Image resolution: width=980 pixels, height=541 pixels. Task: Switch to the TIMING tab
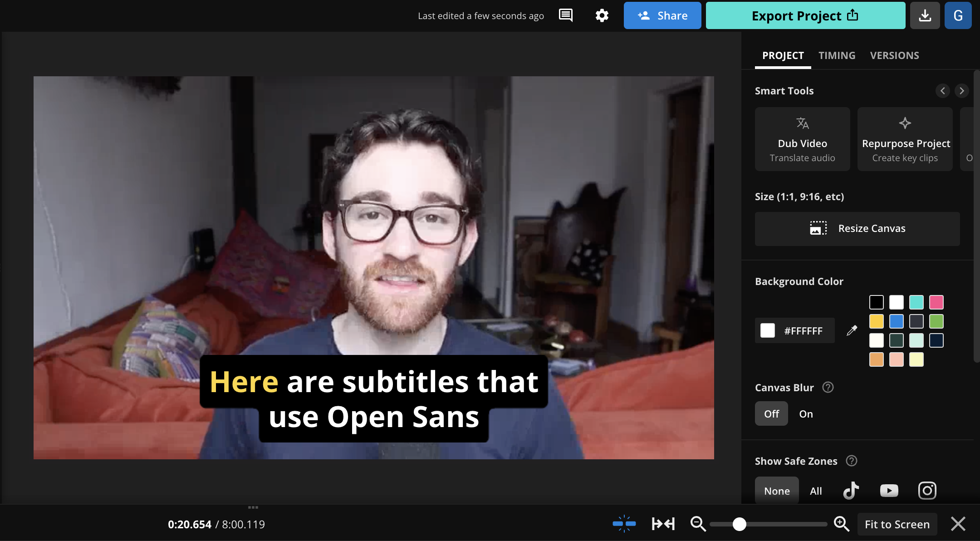tap(837, 55)
